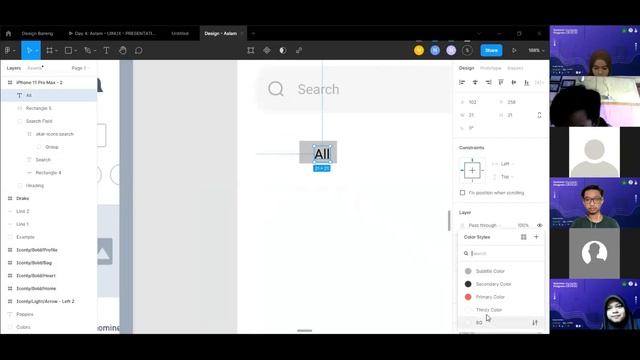Click the lavender collaborator avatar
This screenshot has height=360, width=640.
click(x=451, y=50)
